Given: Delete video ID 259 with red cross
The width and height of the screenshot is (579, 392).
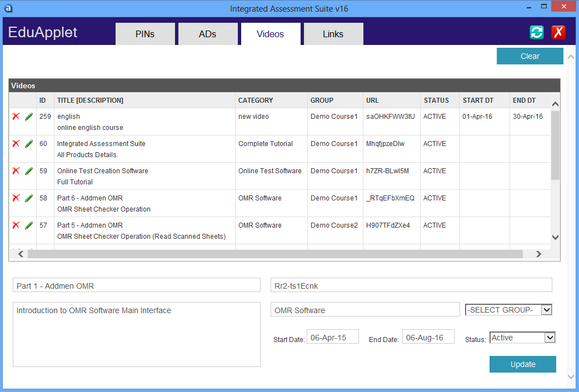Looking at the screenshot, I should pyautogui.click(x=16, y=117).
